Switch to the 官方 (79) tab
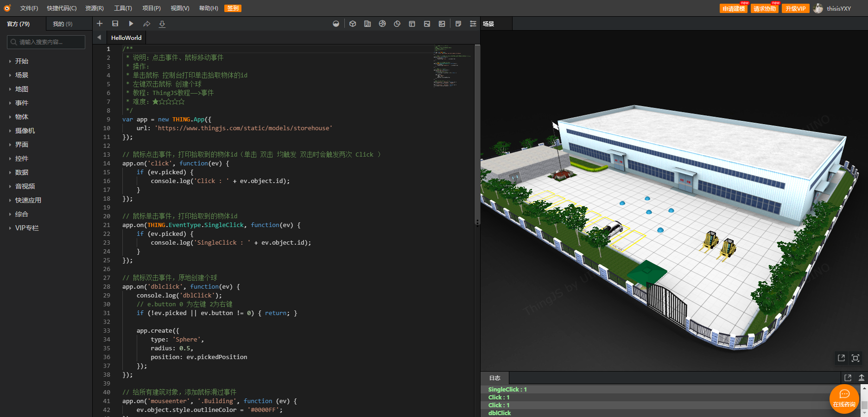Image resolution: width=868 pixels, height=417 pixels. (x=19, y=24)
